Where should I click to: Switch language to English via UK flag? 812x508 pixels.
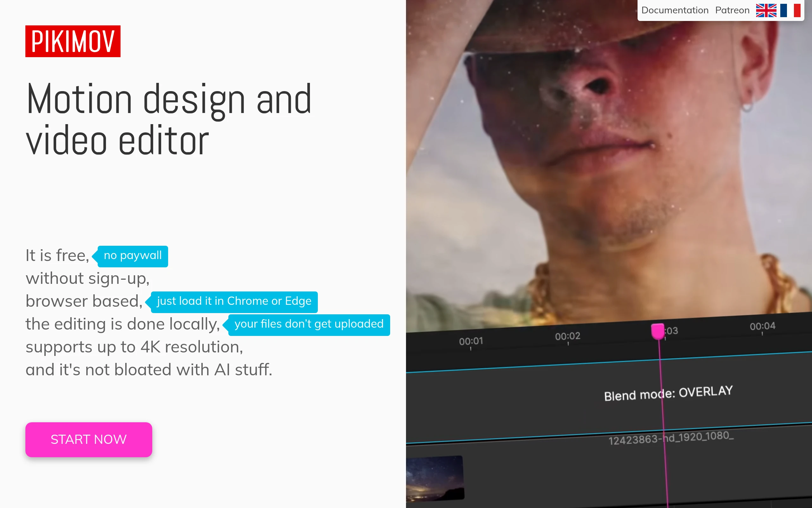[x=766, y=10]
